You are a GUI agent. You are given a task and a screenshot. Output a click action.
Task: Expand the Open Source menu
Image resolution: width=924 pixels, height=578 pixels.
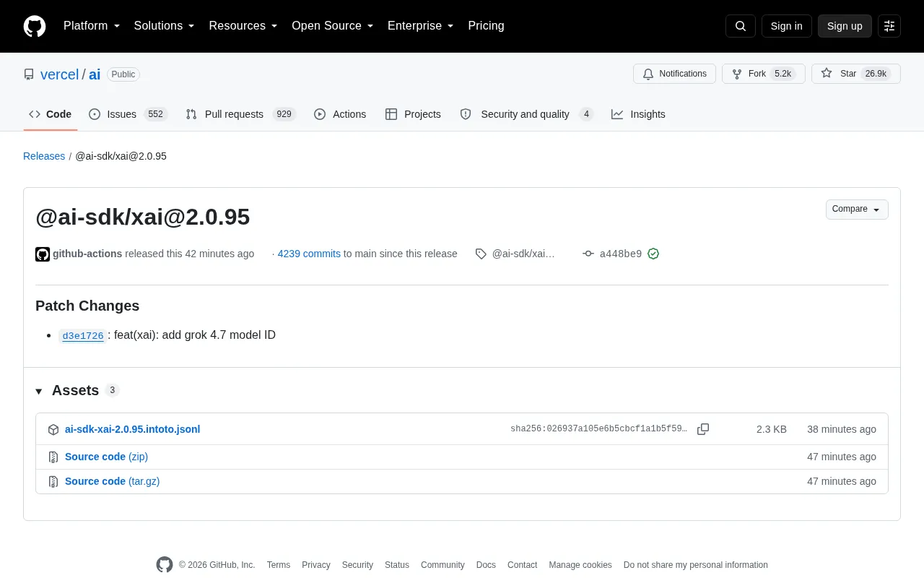[333, 26]
